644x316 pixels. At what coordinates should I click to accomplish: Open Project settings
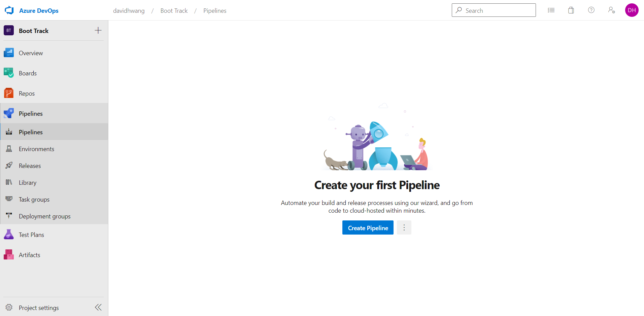coord(38,307)
